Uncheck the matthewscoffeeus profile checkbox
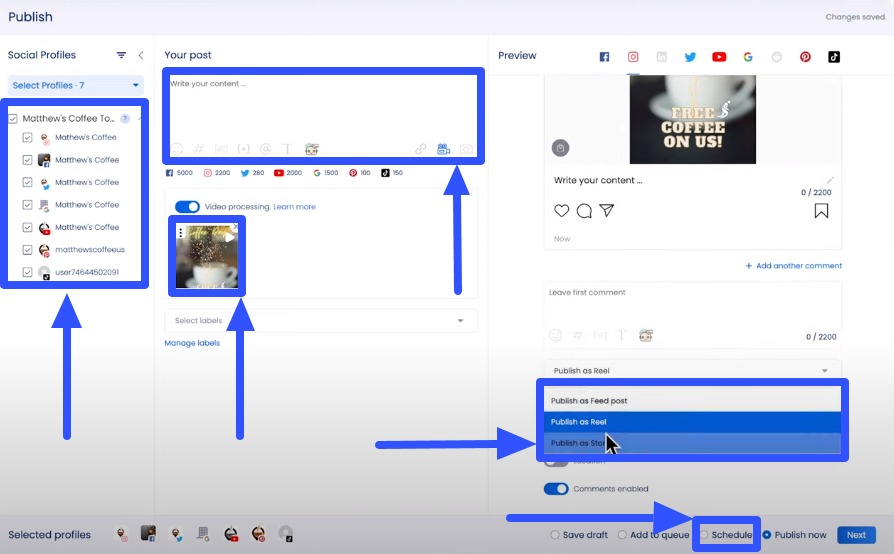The image size is (894, 554). [28, 250]
